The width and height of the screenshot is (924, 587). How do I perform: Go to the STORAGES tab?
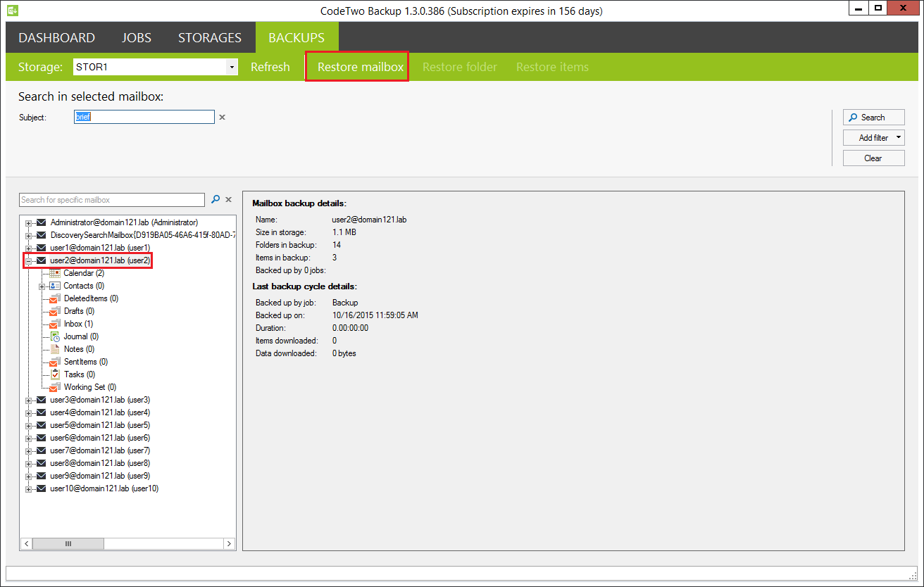pos(210,38)
